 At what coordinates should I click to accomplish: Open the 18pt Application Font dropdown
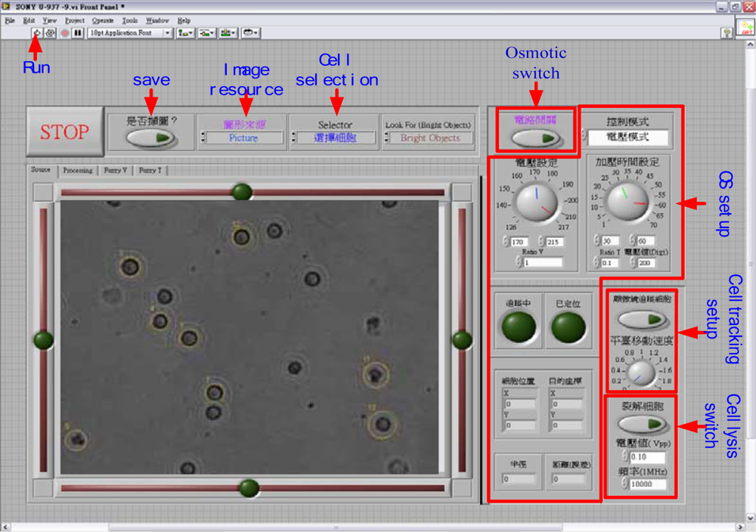[x=129, y=33]
